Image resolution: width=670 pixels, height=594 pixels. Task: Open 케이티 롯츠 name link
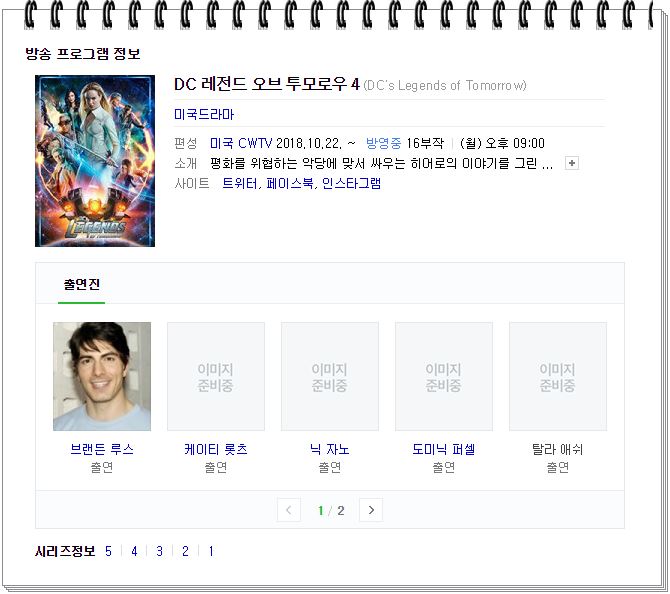tap(216, 449)
